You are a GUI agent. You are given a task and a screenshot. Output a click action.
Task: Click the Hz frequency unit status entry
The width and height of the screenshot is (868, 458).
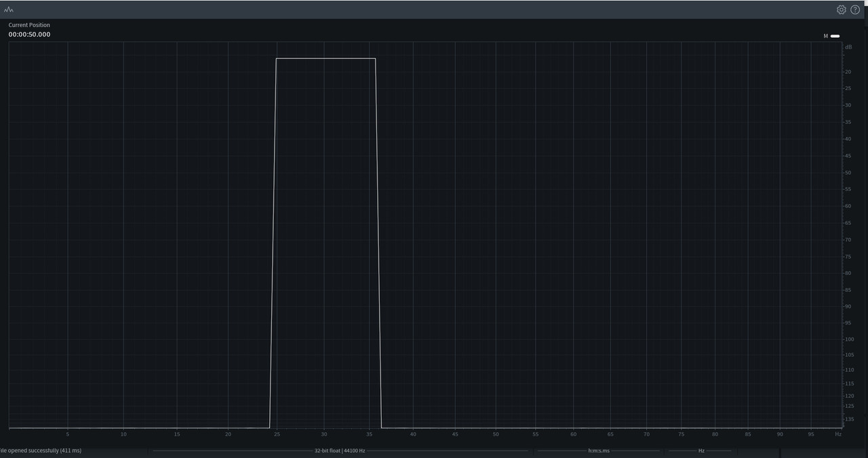coord(701,451)
